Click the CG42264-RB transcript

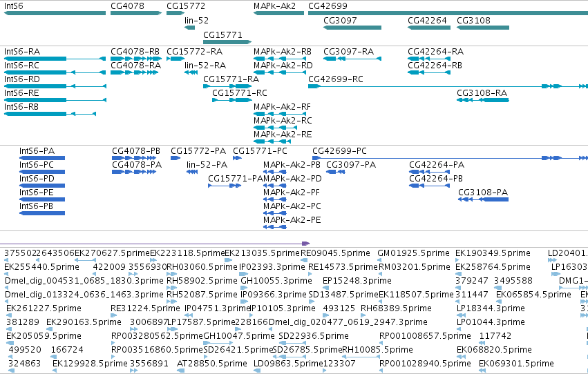coord(429,72)
